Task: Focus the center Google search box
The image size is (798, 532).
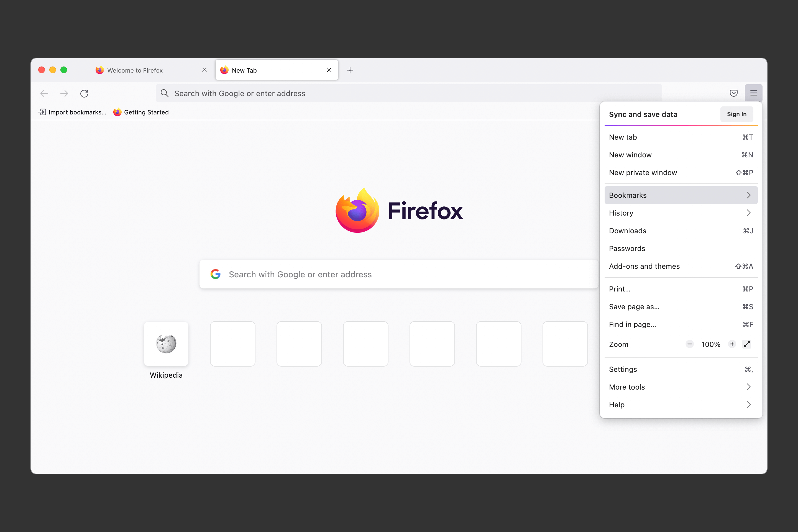Action: [399, 274]
